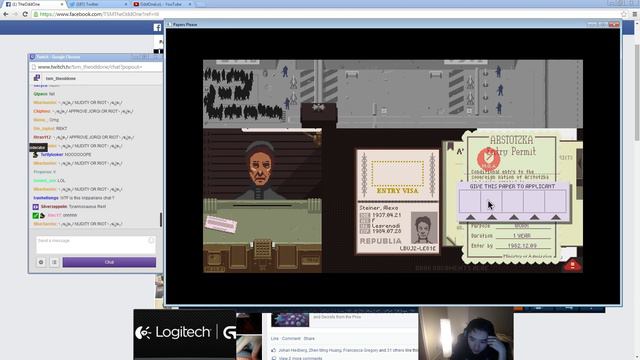640x360 pixels.
Task: Click View more comments on the Facebook post
Action: (300, 358)
